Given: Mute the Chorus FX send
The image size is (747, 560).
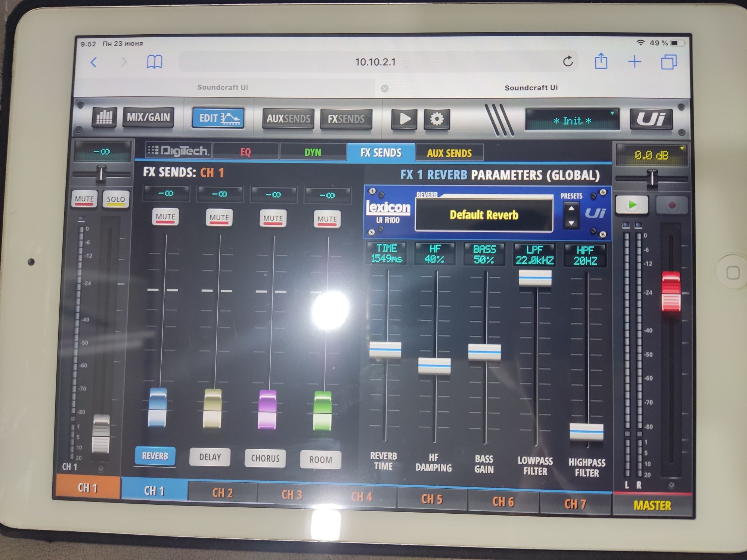Looking at the screenshot, I should [273, 219].
